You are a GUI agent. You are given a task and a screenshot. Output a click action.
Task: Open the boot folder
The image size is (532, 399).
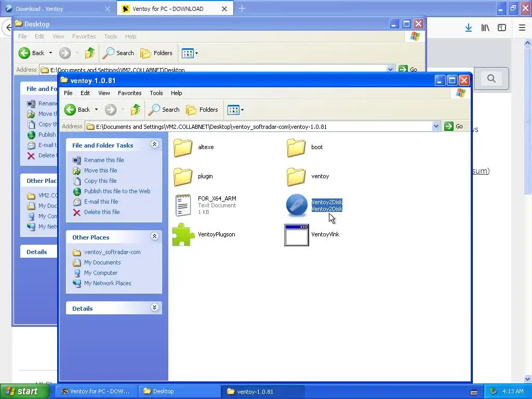click(x=296, y=147)
